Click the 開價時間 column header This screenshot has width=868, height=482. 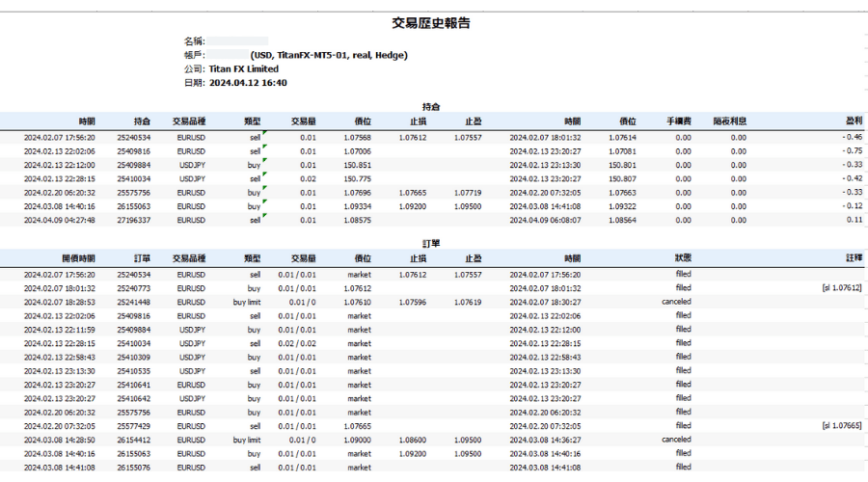point(78,258)
